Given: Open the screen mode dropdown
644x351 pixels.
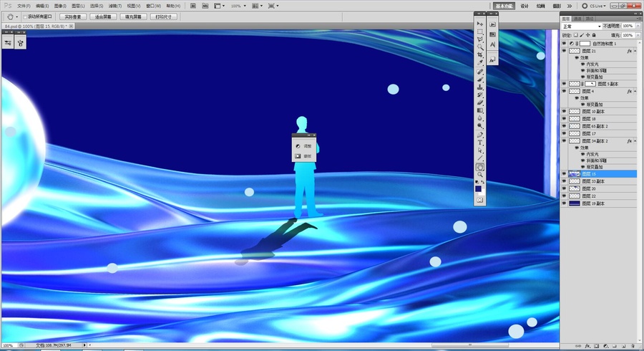Looking at the screenshot, I should (x=273, y=6).
